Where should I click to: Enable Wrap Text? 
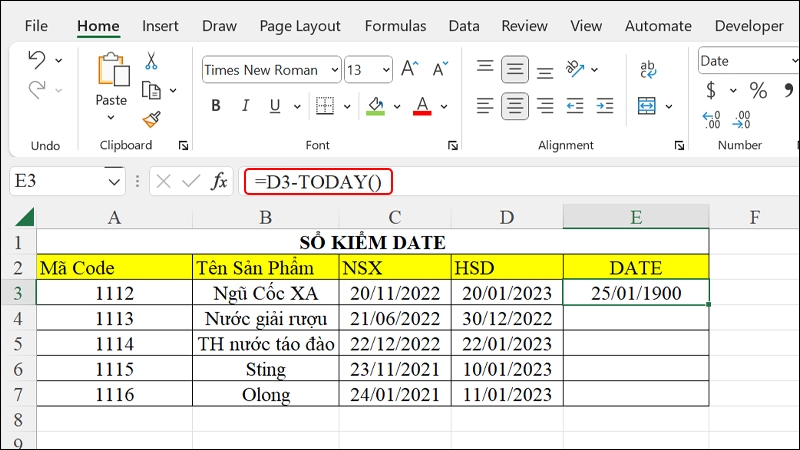pos(647,69)
